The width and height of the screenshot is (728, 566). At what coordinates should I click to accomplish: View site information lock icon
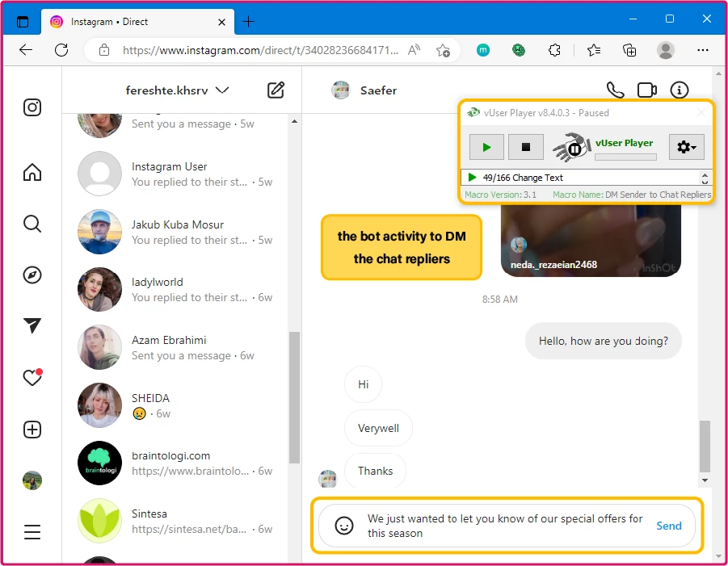[x=104, y=49]
